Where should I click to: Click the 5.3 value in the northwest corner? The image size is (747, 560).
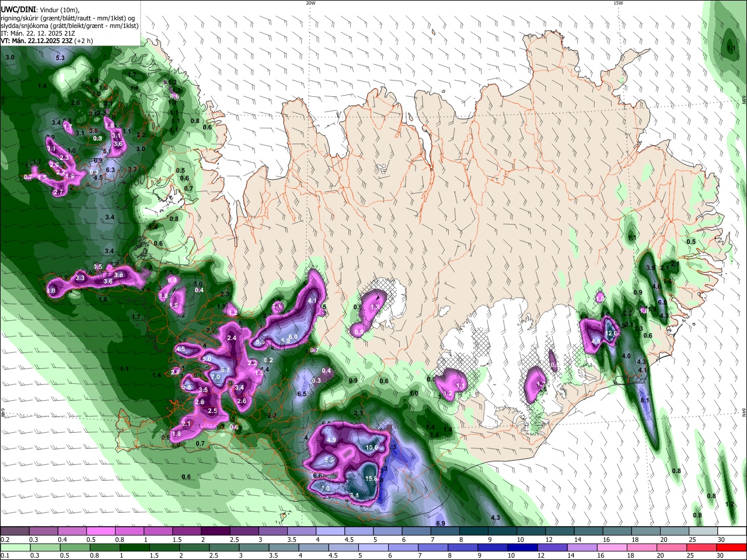[x=60, y=58]
